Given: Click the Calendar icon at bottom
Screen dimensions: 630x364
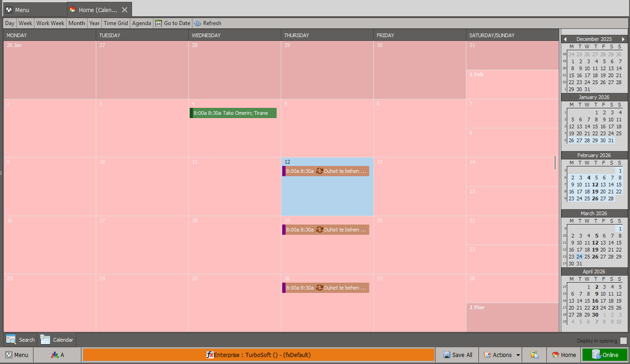Looking at the screenshot, I should click(45, 340).
